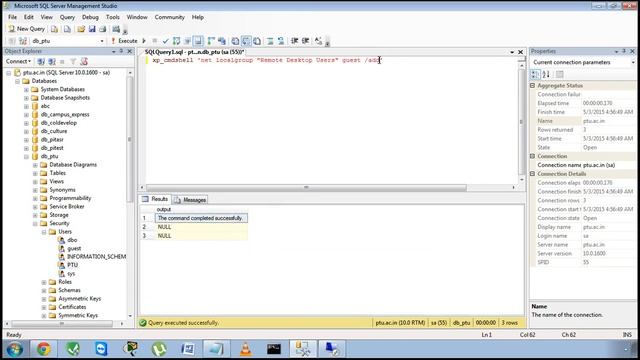Image resolution: width=640 pixels, height=360 pixels.
Task: Select the PTU user in tree
Action: pyautogui.click(x=73, y=265)
